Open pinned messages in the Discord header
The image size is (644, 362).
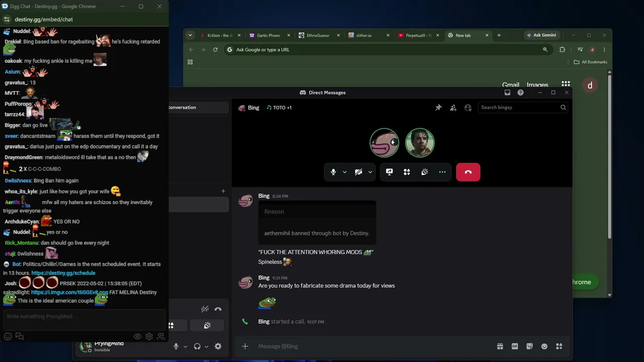tap(438, 108)
